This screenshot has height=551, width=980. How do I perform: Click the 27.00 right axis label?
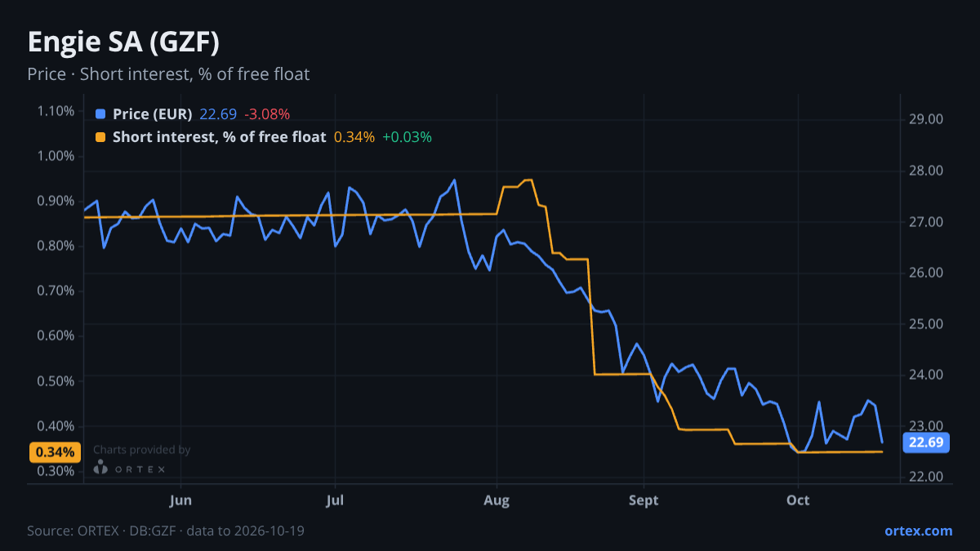click(926, 222)
